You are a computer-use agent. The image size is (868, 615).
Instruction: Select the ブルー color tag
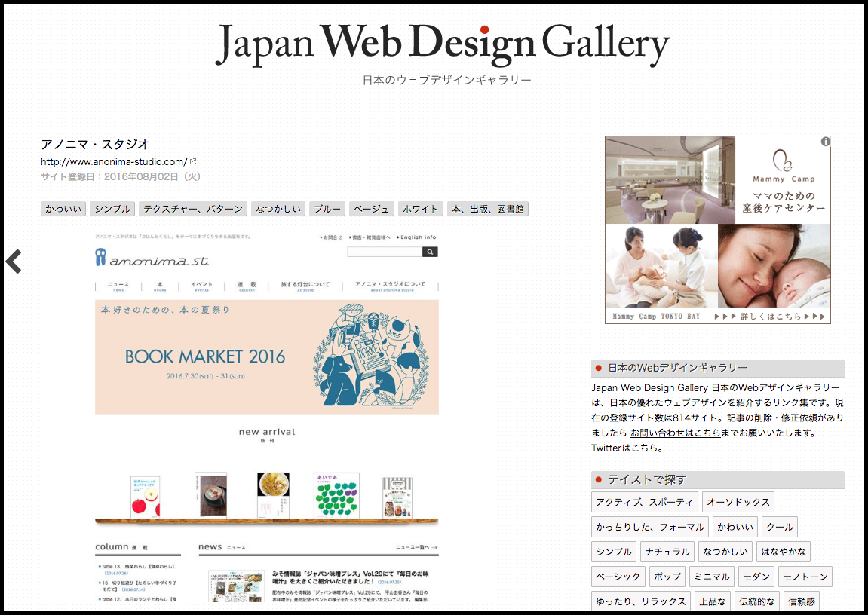click(x=327, y=209)
